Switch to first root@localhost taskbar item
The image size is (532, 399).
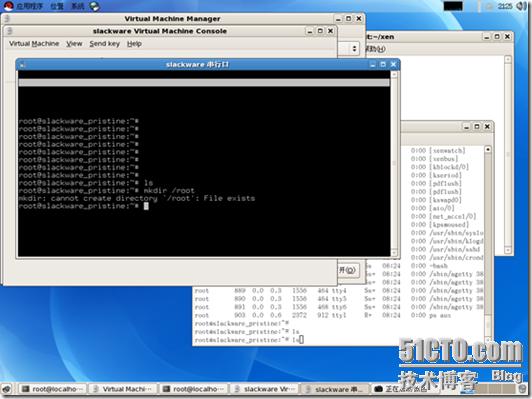tap(52, 389)
